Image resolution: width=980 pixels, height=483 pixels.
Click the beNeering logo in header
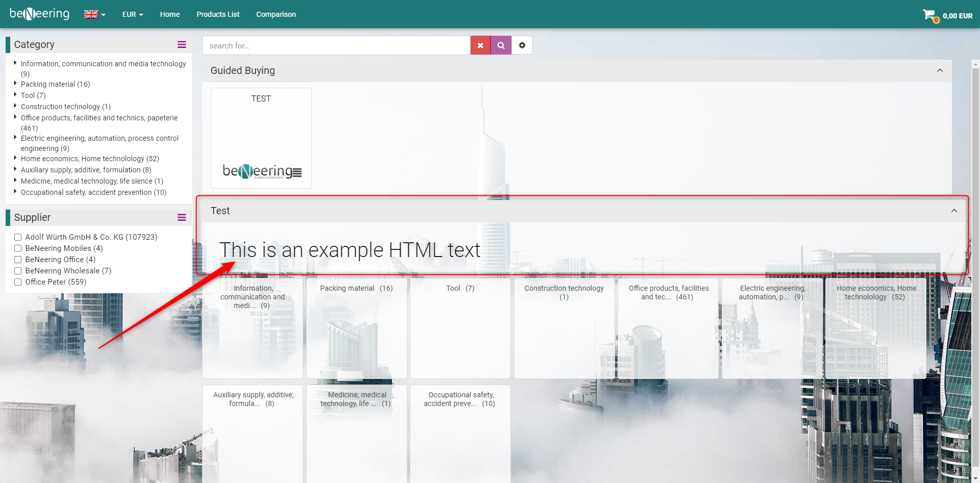[x=39, y=14]
